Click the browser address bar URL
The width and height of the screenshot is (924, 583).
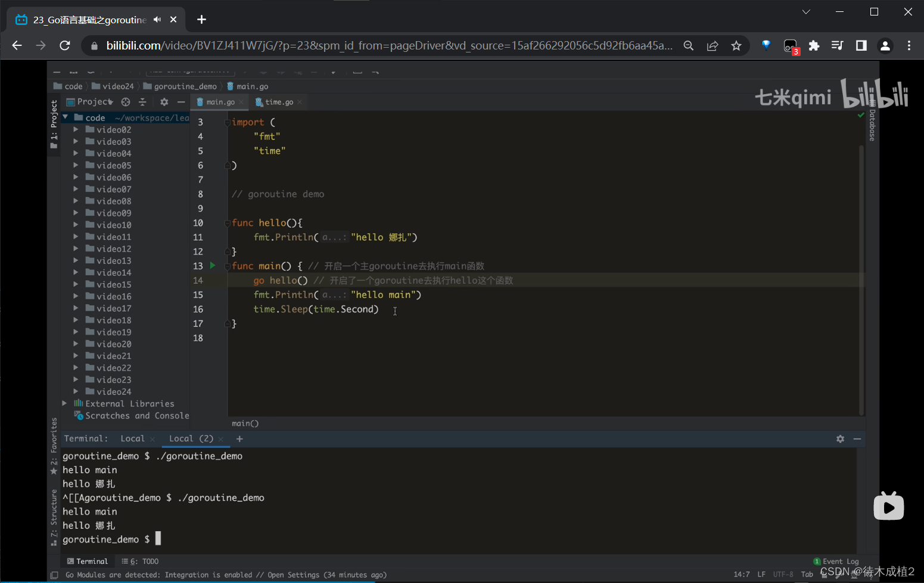[389, 46]
